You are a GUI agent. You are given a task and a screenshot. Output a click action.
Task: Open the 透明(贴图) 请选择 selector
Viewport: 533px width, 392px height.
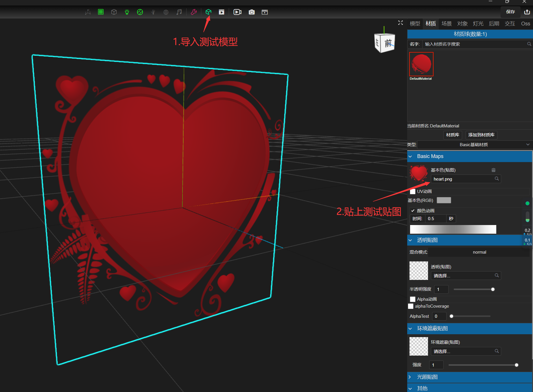click(466, 276)
